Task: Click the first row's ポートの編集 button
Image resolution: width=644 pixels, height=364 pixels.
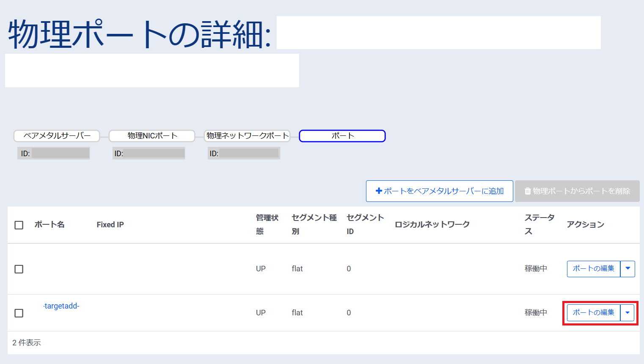Action: pyautogui.click(x=593, y=269)
